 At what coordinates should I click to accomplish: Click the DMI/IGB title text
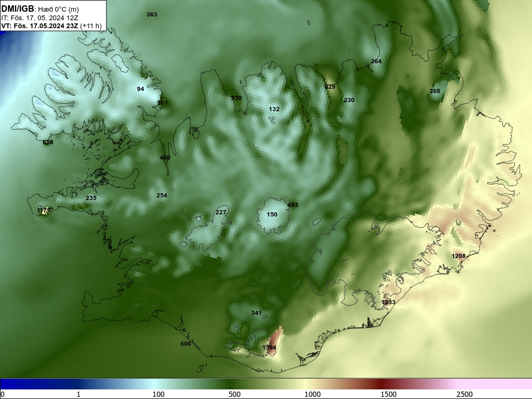click(18, 9)
